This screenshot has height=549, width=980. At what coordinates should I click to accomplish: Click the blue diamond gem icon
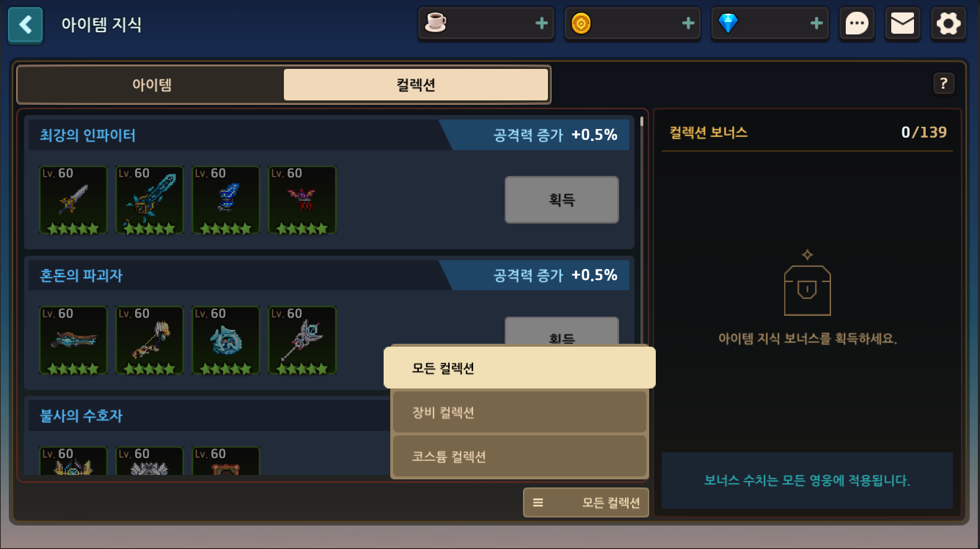(728, 23)
